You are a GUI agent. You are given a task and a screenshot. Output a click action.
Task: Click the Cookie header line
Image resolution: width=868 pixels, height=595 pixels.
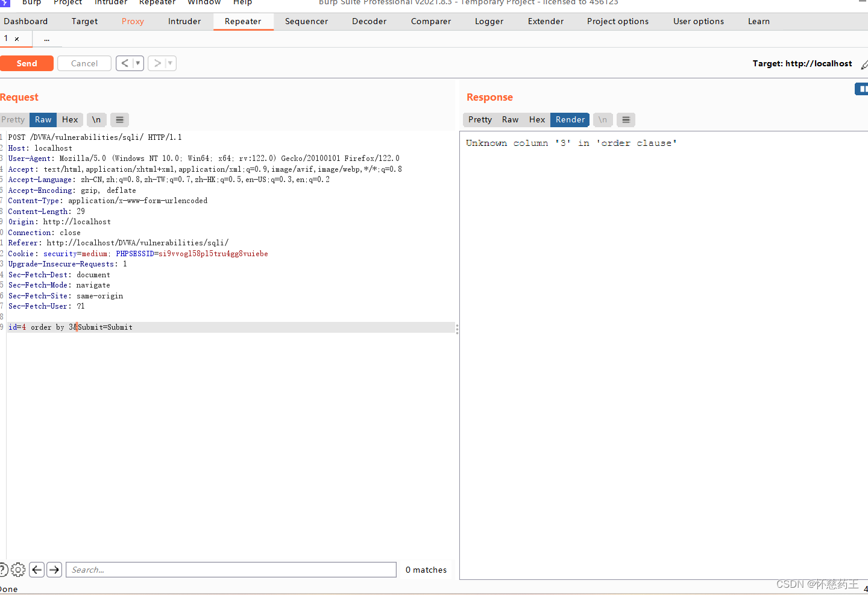pos(138,254)
